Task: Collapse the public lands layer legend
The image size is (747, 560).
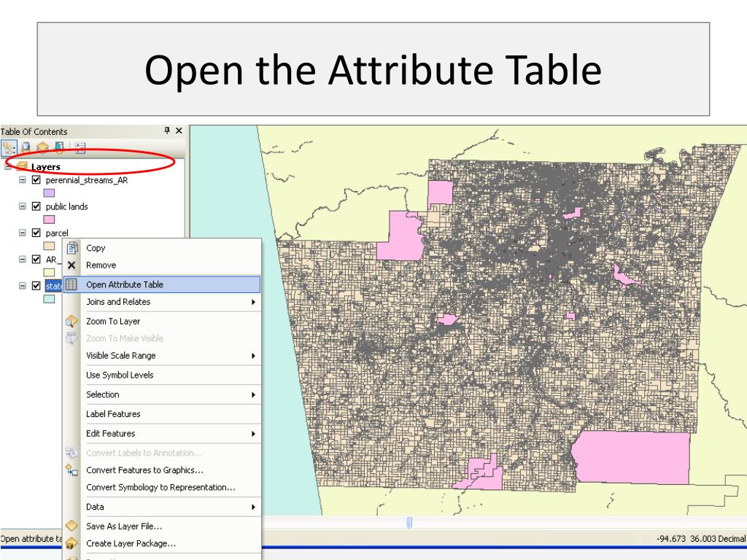Action: 23,206
